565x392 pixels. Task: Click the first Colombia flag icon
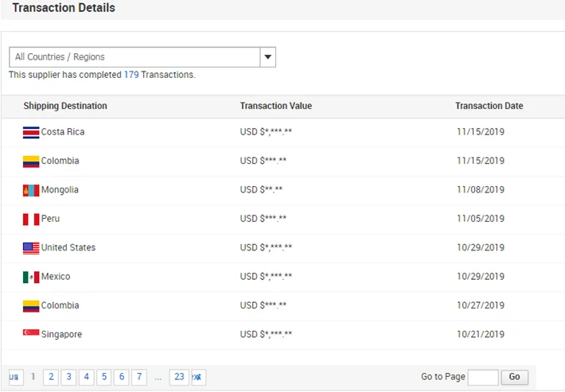tap(31, 161)
